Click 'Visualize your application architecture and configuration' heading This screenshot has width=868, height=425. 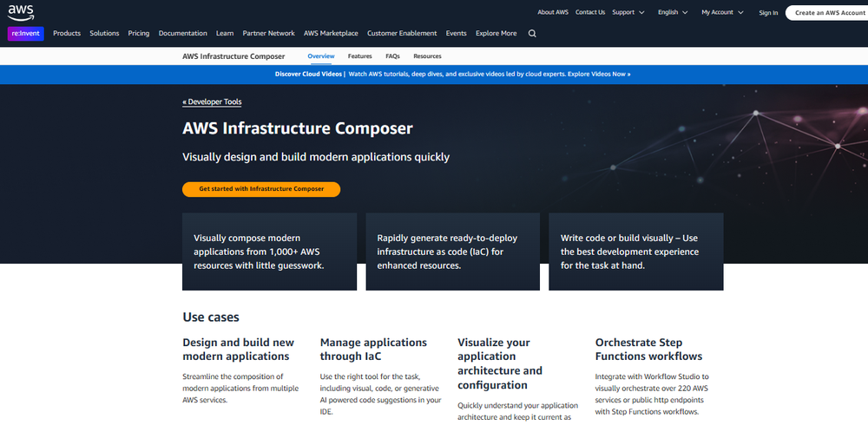coord(500,363)
